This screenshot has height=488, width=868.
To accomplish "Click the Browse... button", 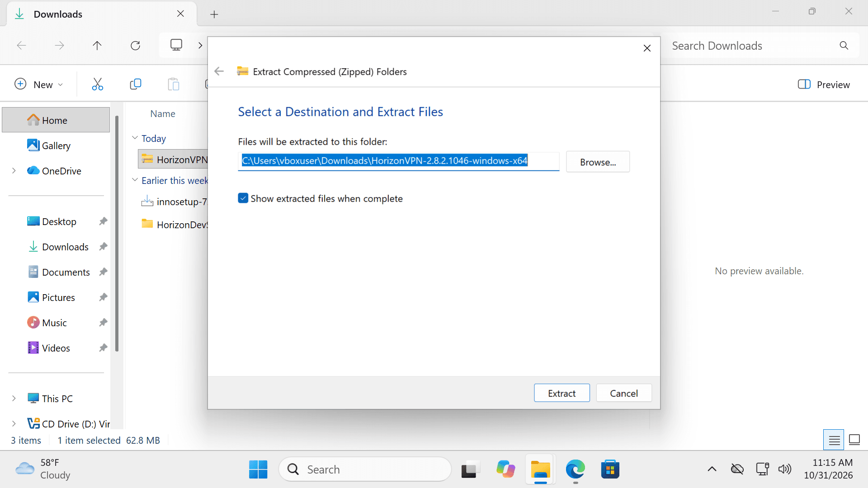I will [598, 162].
